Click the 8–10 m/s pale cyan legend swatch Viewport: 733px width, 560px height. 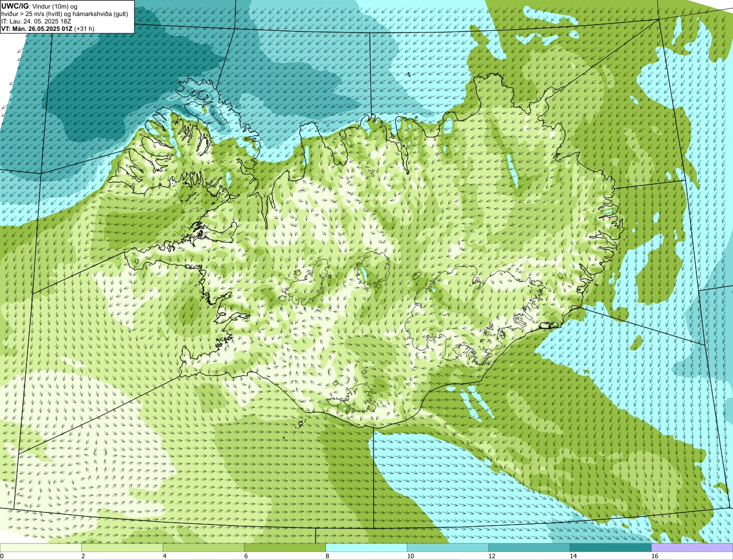366,547
